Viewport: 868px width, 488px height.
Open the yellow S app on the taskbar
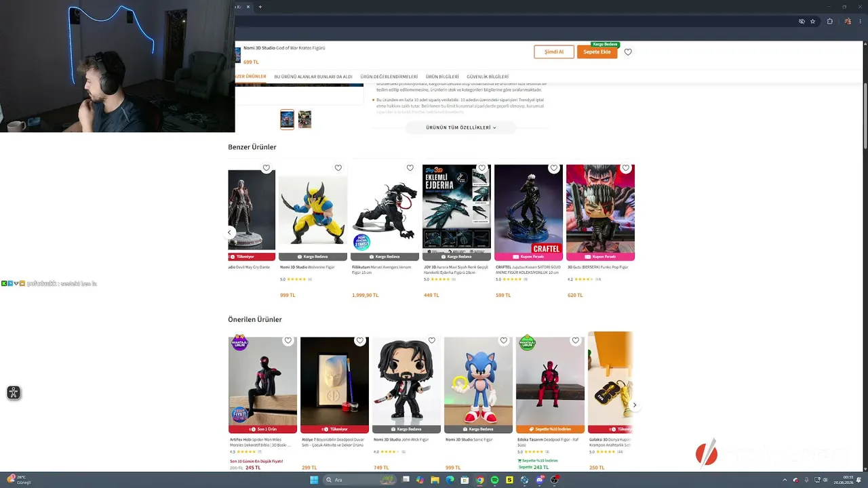tap(509, 480)
